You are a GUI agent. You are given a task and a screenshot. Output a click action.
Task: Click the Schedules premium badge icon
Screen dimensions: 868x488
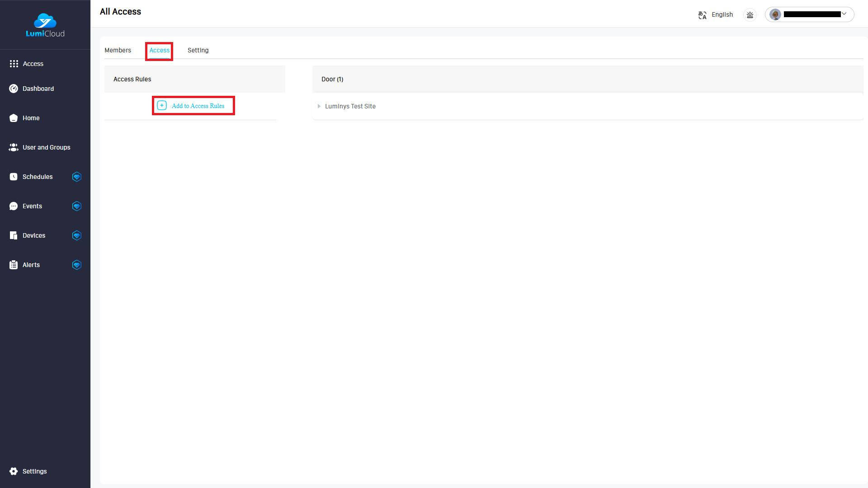pos(76,177)
